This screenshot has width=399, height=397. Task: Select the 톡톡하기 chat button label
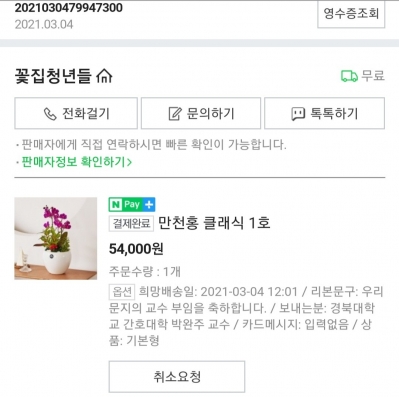pyautogui.click(x=334, y=114)
